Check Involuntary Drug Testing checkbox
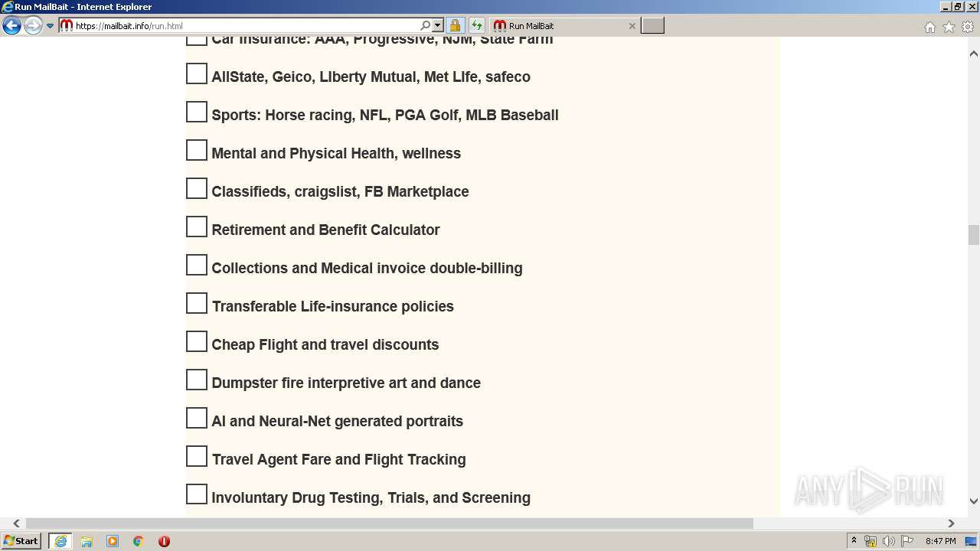This screenshot has width=980, height=551. 197,494
